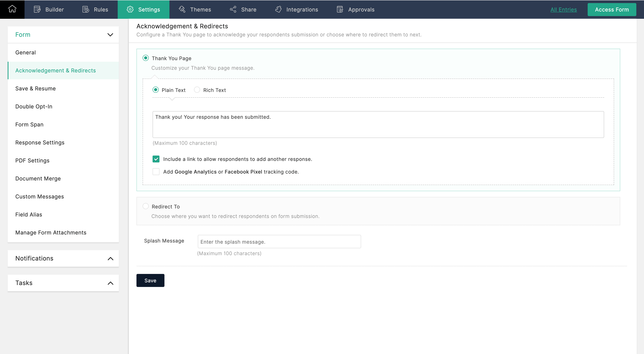This screenshot has width=644, height=354.
Task: Open Custom Messages settings
Action: [63, 196]
